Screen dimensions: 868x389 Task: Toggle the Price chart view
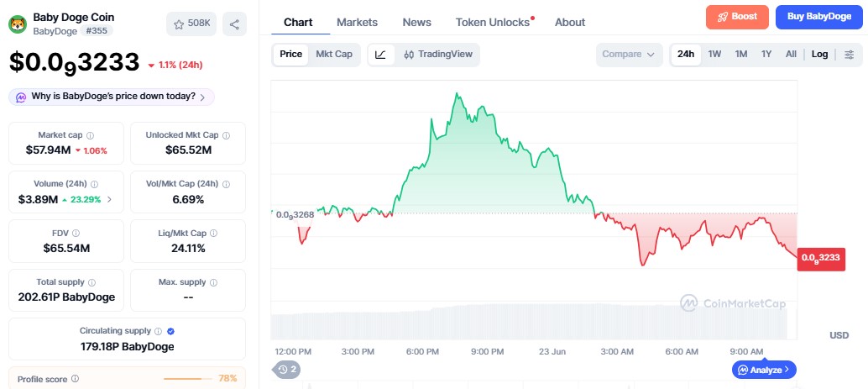[x=290, y=55]
